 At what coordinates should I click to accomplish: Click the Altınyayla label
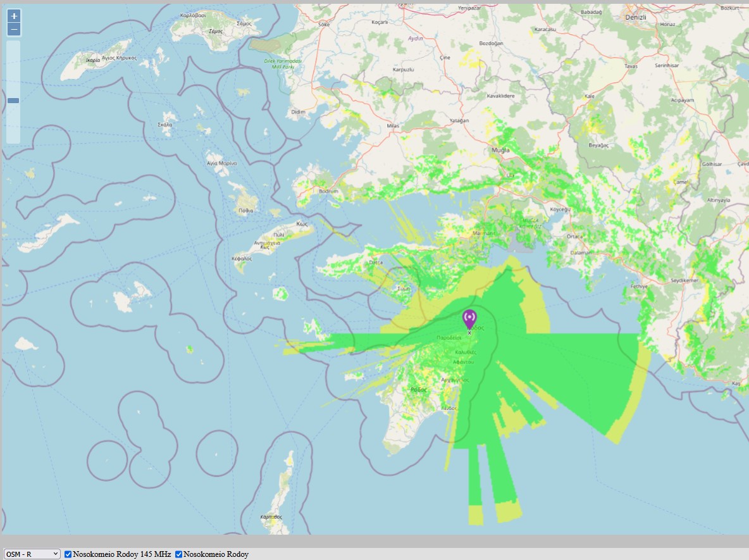(x=719, y=200)
